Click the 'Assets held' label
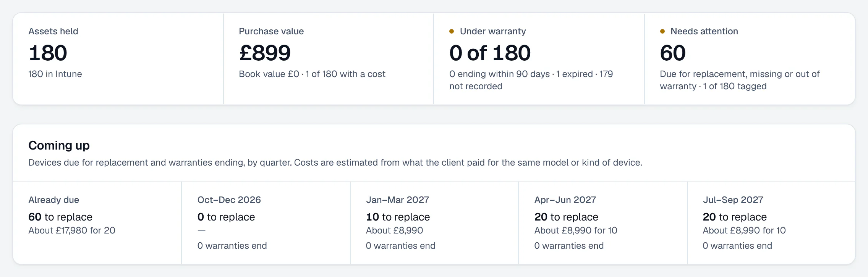This screenshot has height=277, width=868. [x=53, y=31]
